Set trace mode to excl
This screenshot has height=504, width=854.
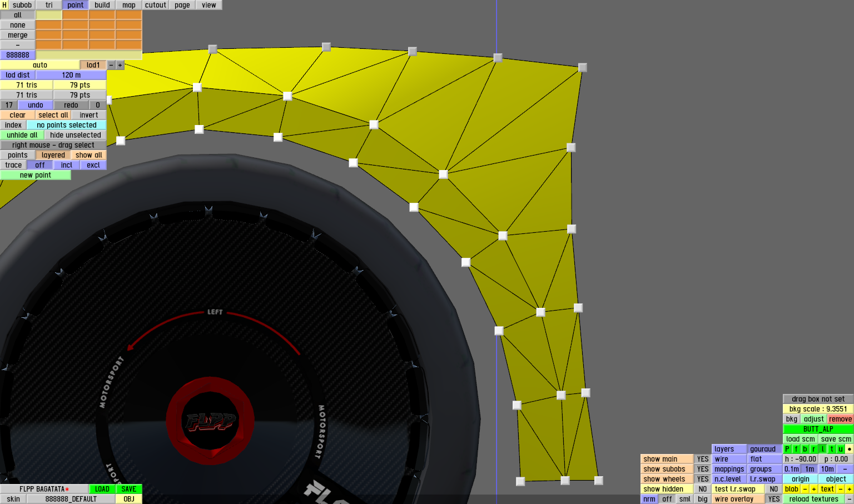(x=93, y=165)
